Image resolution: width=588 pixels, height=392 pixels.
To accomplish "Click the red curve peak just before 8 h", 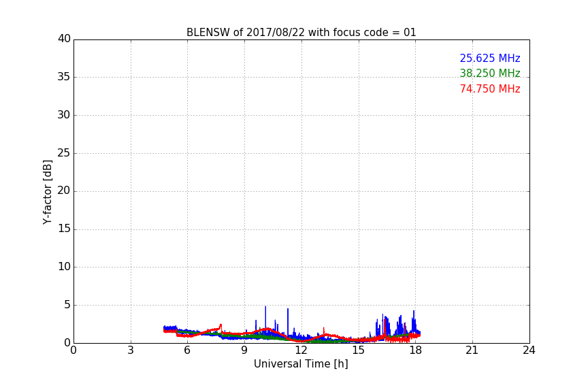I will tap(220, 327).
